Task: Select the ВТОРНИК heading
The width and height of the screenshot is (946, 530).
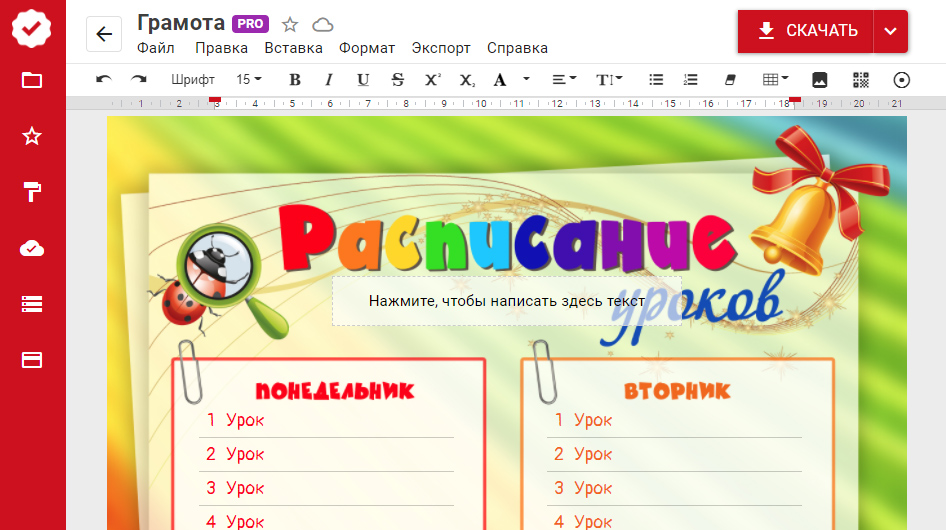Action: (677, 391)
